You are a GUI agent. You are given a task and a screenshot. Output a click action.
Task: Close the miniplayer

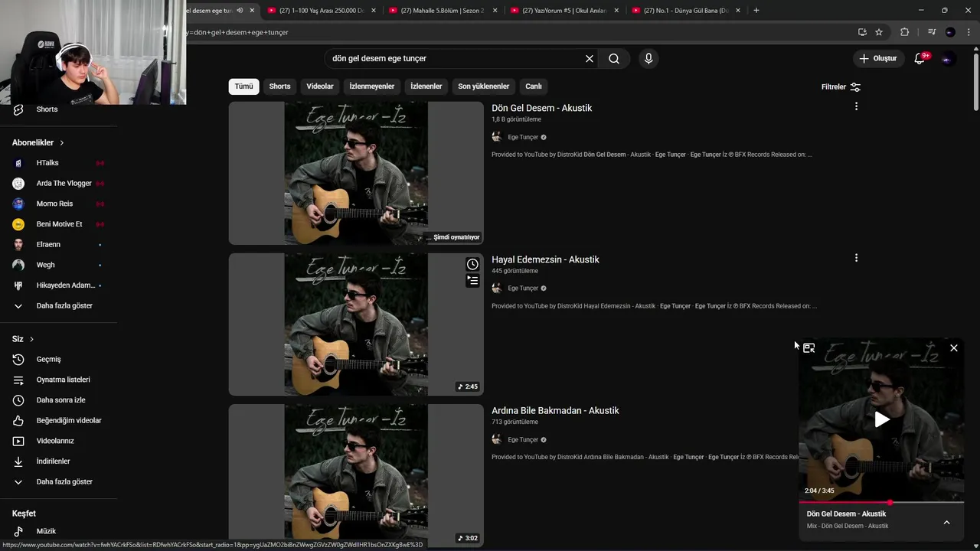click(953, 348)
